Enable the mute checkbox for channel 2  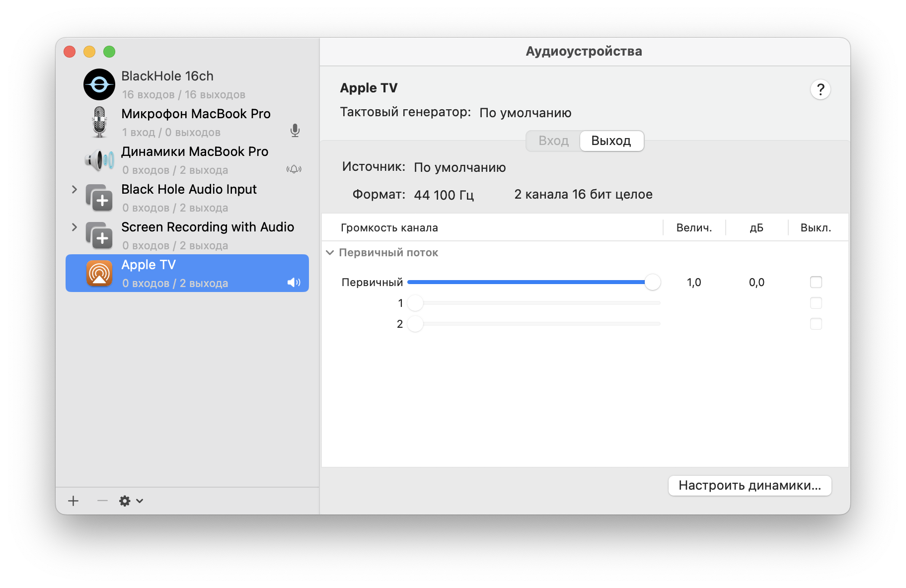click(815, 324)
